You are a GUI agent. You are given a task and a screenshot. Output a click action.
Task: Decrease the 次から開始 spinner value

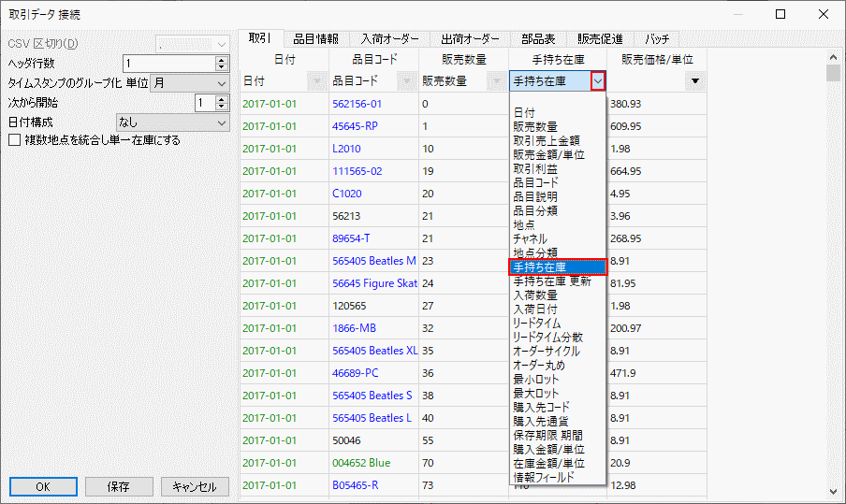(222, 108)
